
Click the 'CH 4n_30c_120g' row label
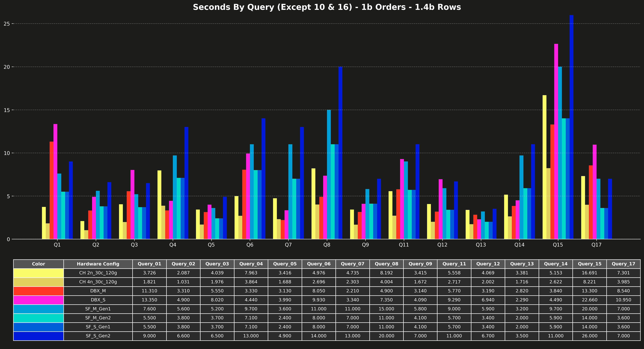point(98,282)
